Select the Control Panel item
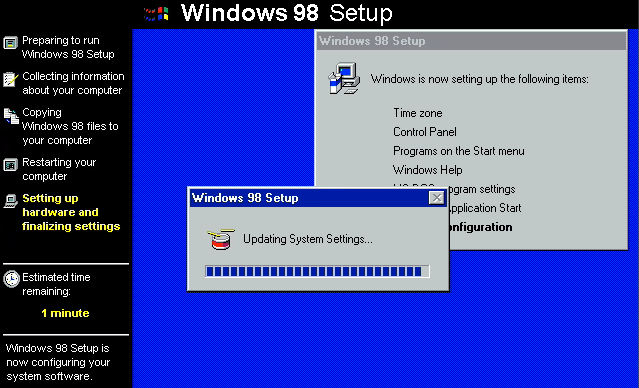This screenshot has height=388, width=639. (425, 132)
